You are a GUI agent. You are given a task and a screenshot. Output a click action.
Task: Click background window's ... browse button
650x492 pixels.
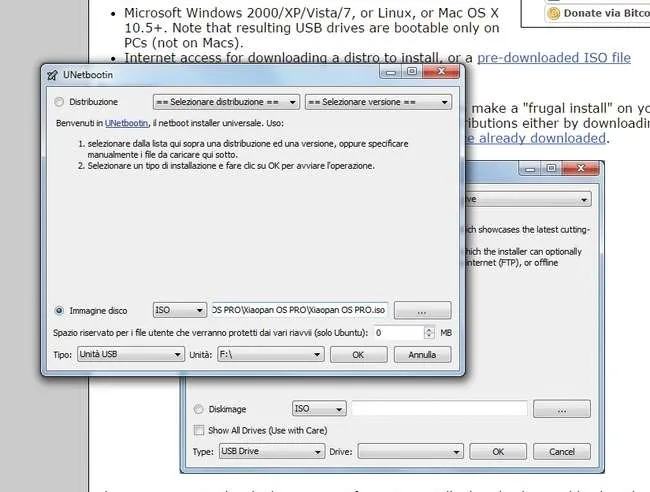pos(562,409)
